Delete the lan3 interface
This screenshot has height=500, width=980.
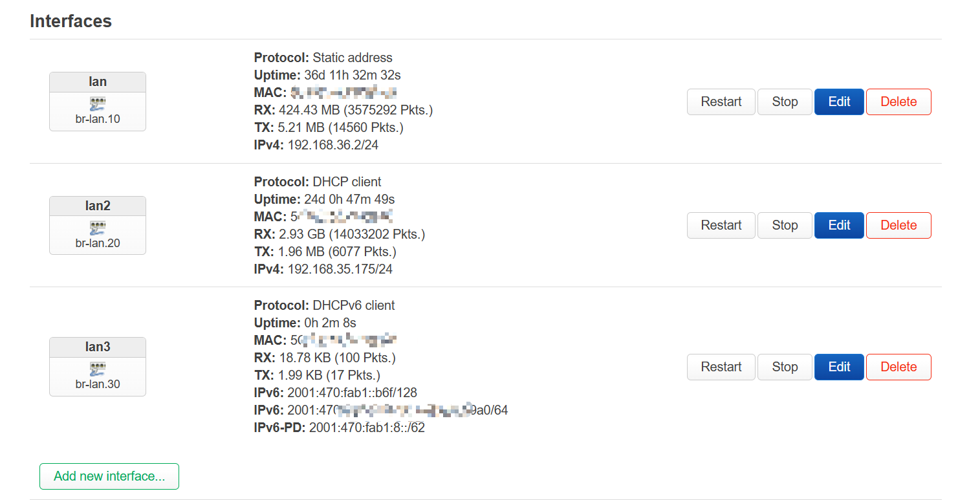(898, 367)
